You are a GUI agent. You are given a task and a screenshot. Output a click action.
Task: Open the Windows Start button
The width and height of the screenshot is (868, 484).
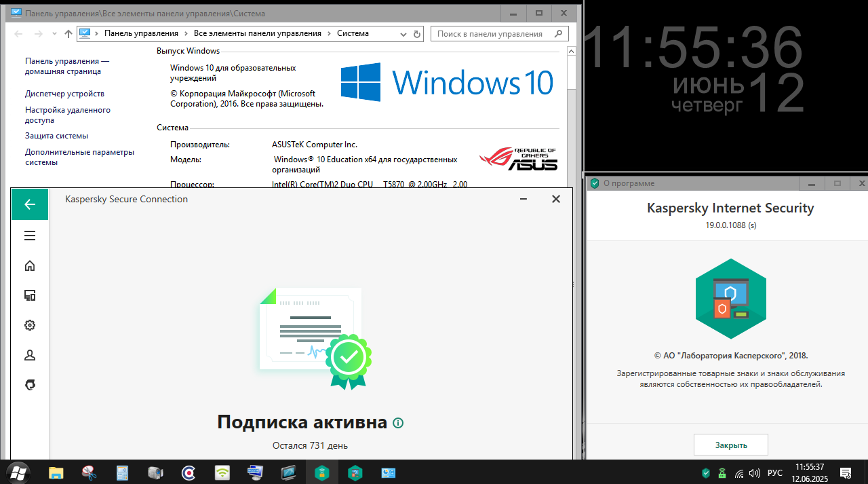(19, 472)
